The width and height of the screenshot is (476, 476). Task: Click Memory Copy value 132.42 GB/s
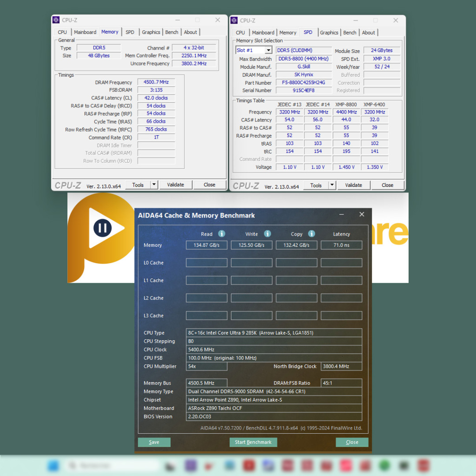pyautogui.click(x=296, y=245)
